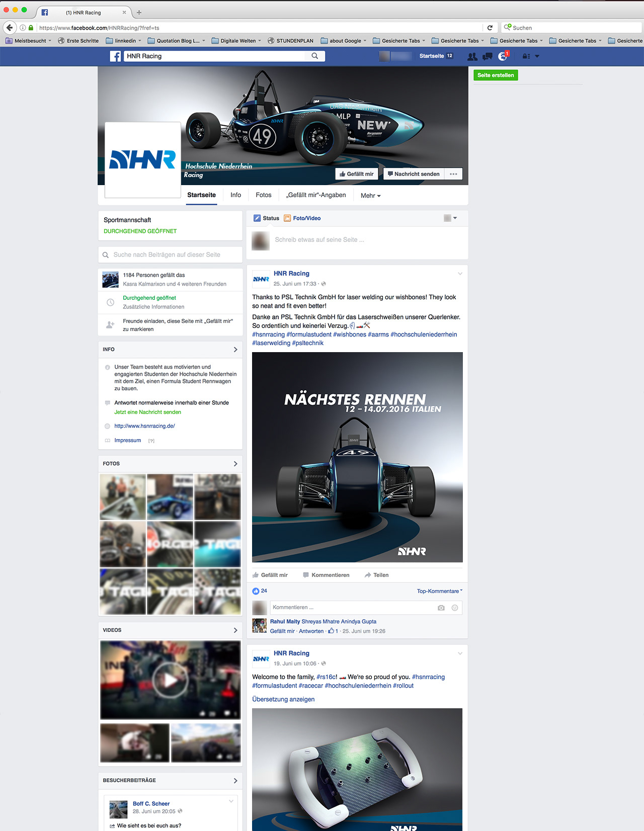The height and width of the screenshot is (831, 644).
Task: Click the camera icon in the comment box
Action: (441, 608)
